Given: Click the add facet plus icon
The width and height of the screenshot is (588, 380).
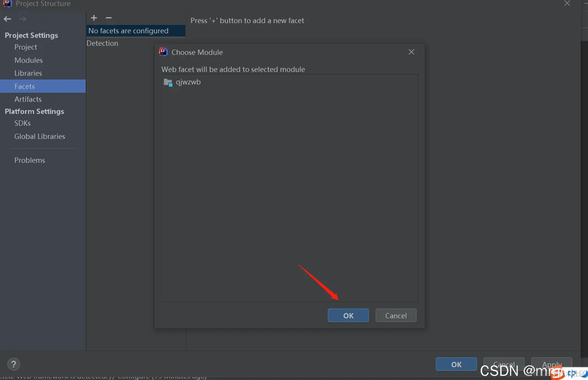Looking at the screenshot, I should pos(94,18).
